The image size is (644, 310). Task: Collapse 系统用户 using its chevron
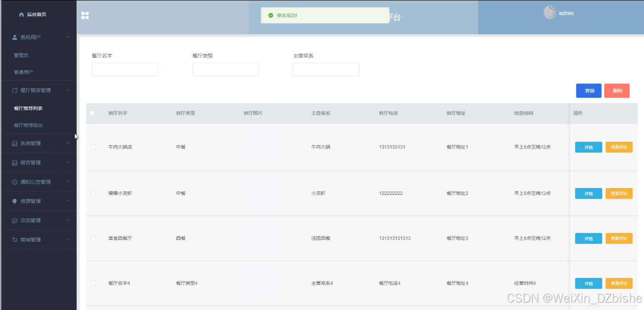point(68,37)
